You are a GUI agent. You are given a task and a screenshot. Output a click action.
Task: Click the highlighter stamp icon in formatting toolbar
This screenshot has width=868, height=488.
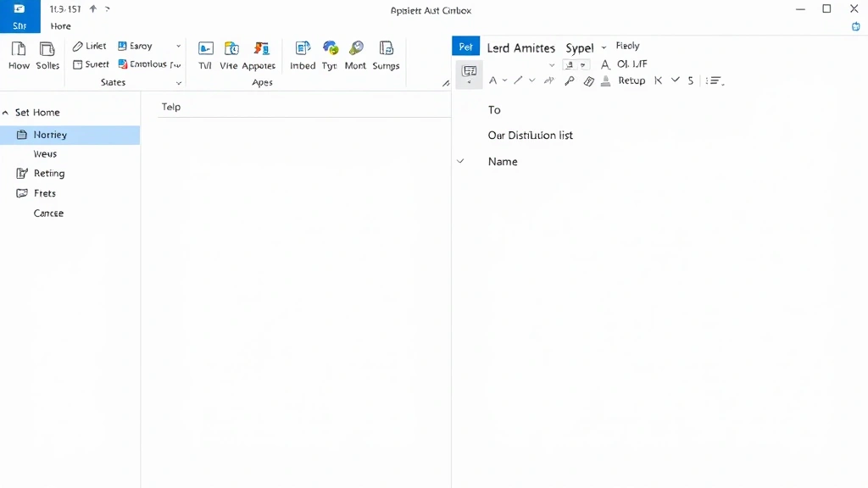tap(605, 81)
